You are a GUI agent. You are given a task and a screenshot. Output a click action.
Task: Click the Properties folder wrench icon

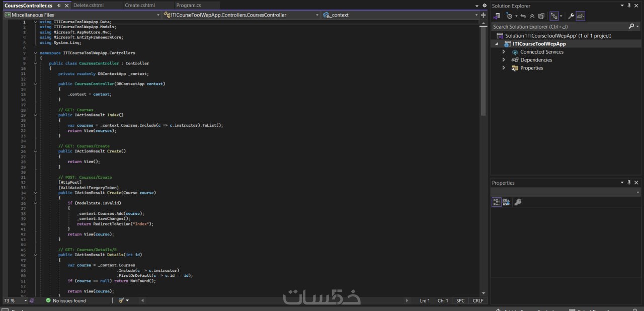(x=515, y=68)
